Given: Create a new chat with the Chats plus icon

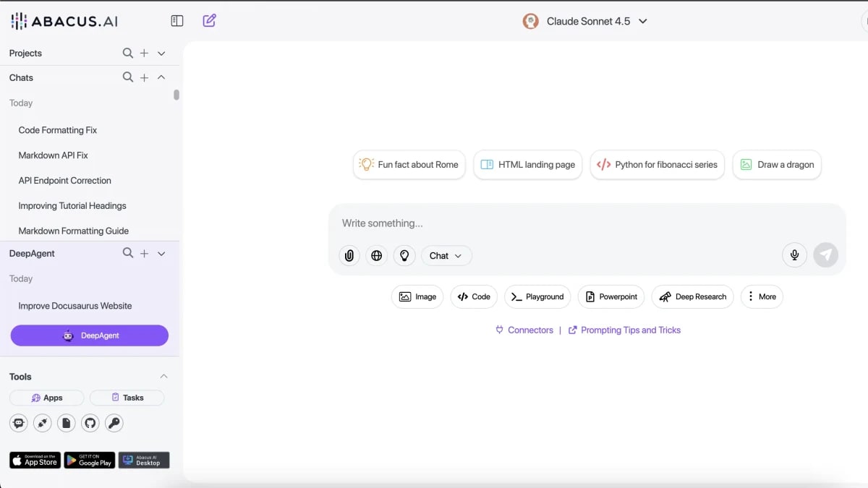Looking at the screenshot, I should pyautogui.click(x=144, y=77).
